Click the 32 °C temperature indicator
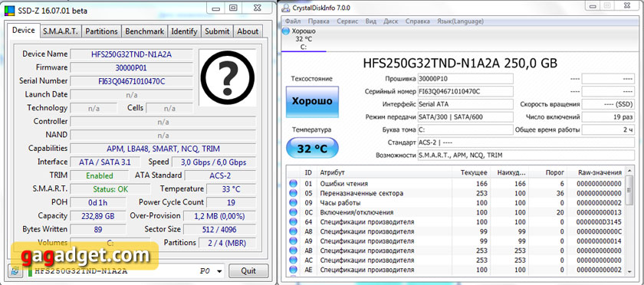Image resolution: width=644 pixels, height=285 pixels. (x=312, y=149)
